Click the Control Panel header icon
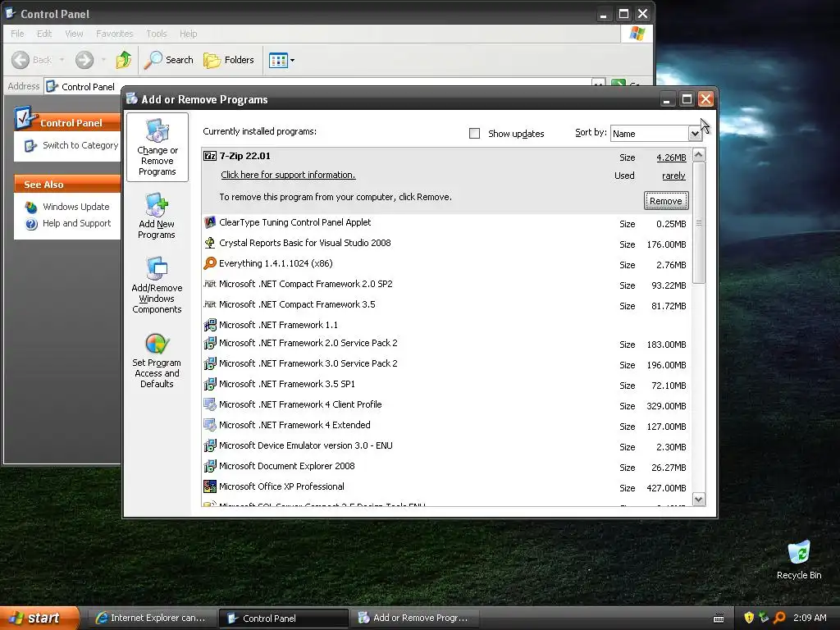The width and height of the screenshot is (840, 630). click(x=25, y=118)
